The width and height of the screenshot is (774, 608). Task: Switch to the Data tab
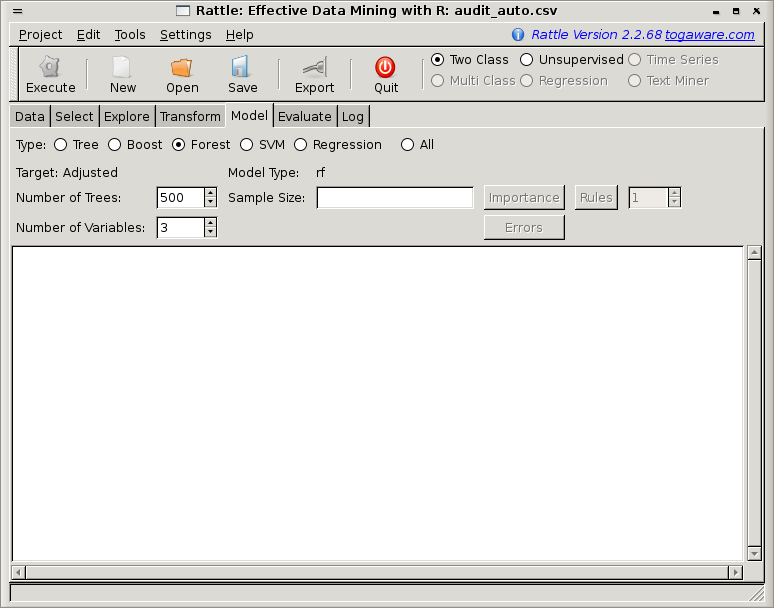(30, 116)
